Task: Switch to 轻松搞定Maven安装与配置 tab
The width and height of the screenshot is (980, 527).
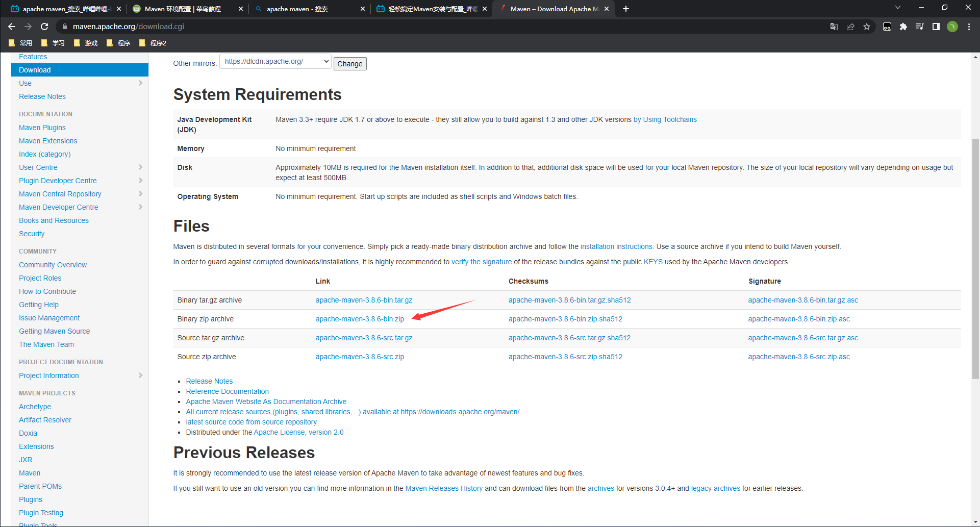Action: pos(431,9)
